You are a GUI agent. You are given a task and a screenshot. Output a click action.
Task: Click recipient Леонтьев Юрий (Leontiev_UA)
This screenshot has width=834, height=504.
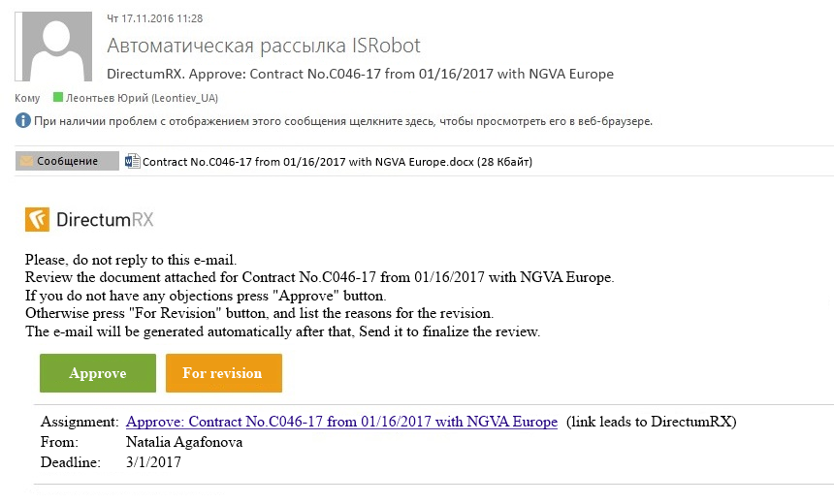pos(142,98)
